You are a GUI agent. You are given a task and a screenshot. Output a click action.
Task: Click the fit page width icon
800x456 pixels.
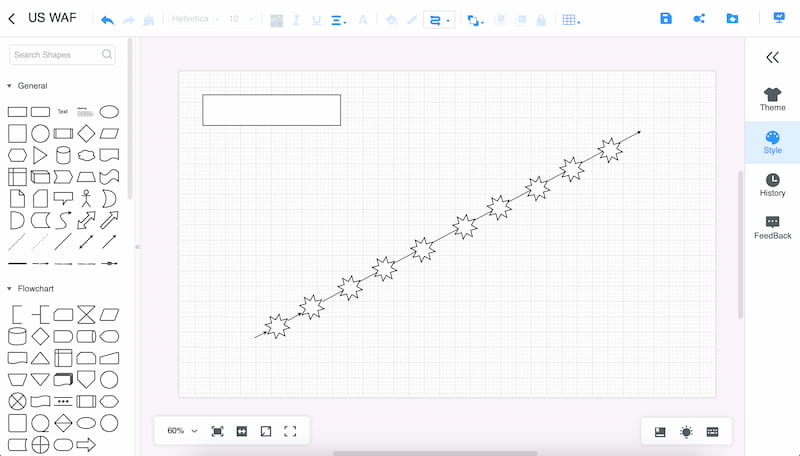click(x=242, y=432)
